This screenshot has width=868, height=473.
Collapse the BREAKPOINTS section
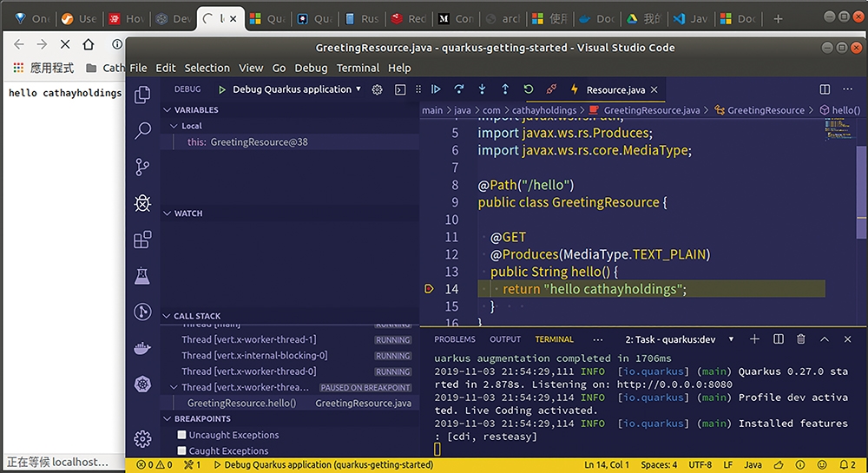167,419
